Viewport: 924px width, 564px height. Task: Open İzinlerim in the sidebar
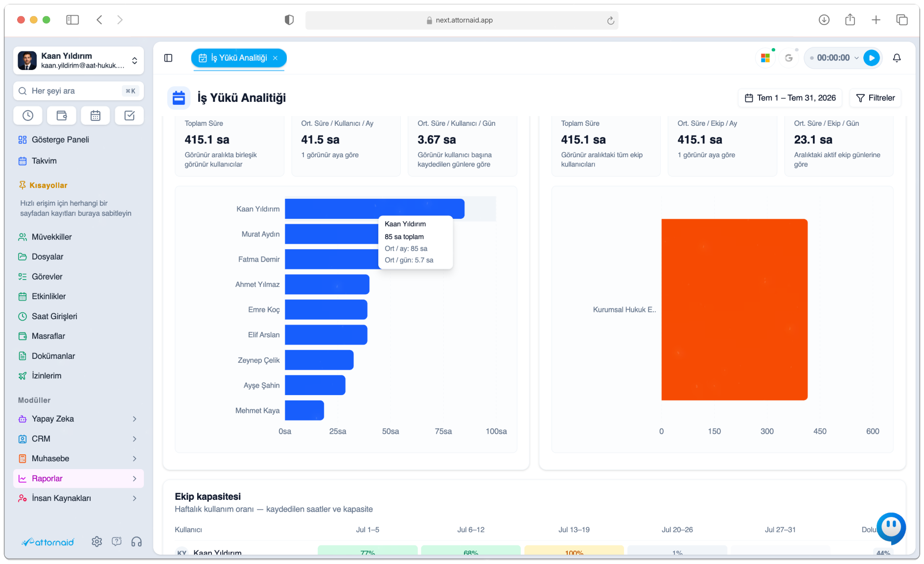(78, 376)
